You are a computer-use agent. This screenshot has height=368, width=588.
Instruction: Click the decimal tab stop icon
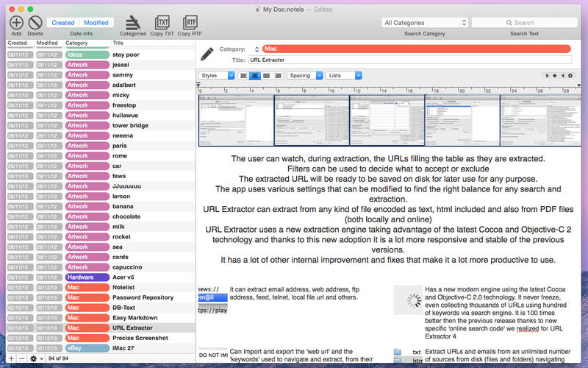click(570, 76)
